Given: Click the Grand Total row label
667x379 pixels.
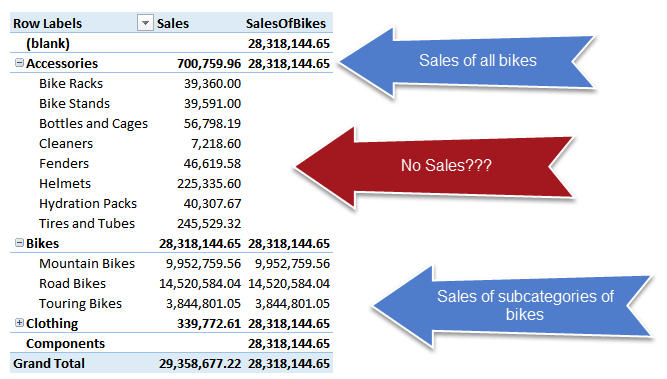Looking at the screenshot, I should [49, 363].
